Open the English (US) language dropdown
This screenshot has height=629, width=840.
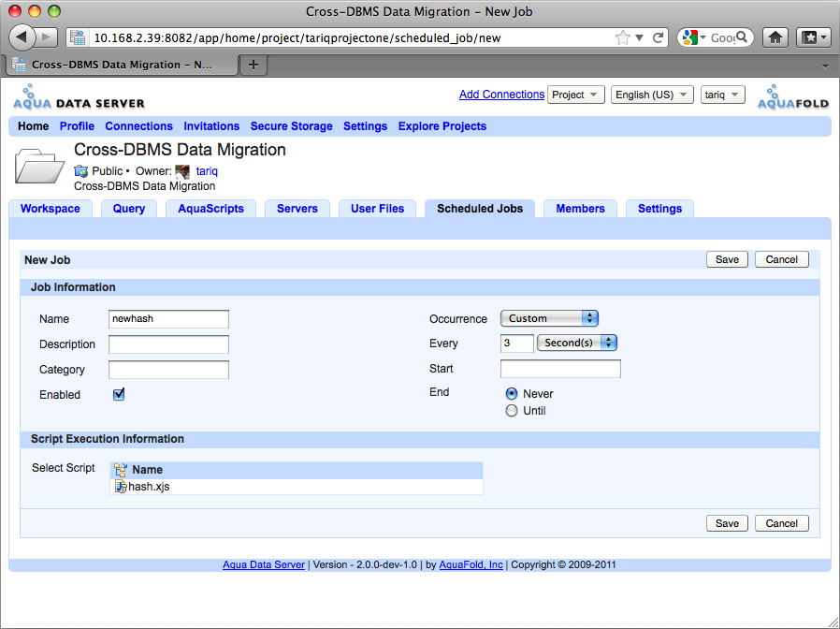click(x=652, y=95)
